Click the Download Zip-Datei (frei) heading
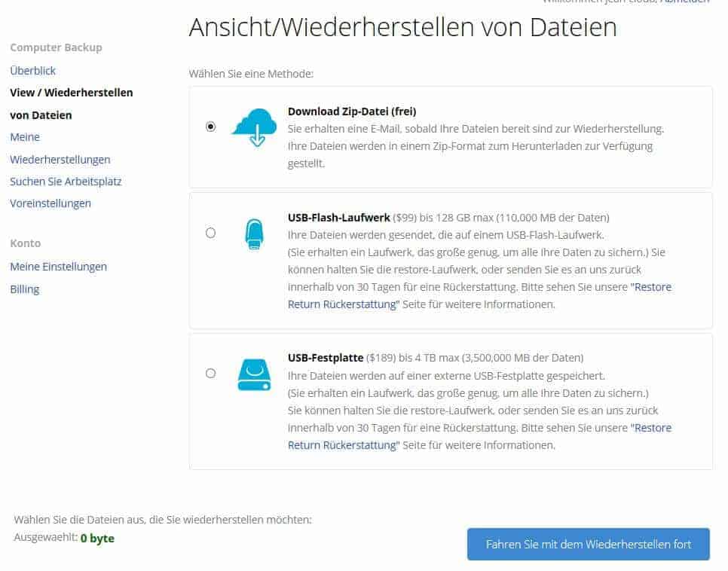 (352, 111)
